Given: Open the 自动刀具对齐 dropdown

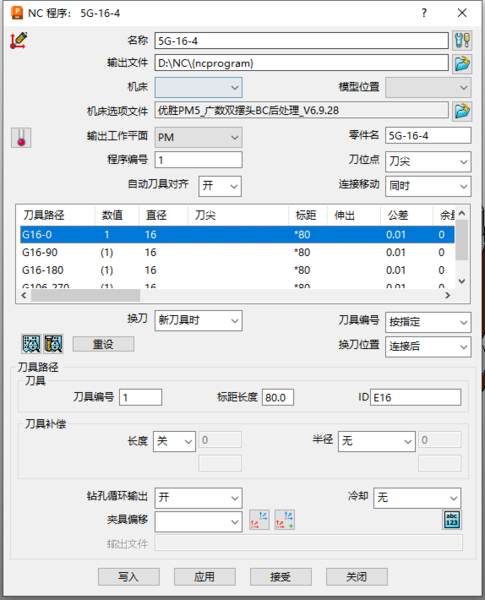Looking at the screenshot, I should coord(220,186).
